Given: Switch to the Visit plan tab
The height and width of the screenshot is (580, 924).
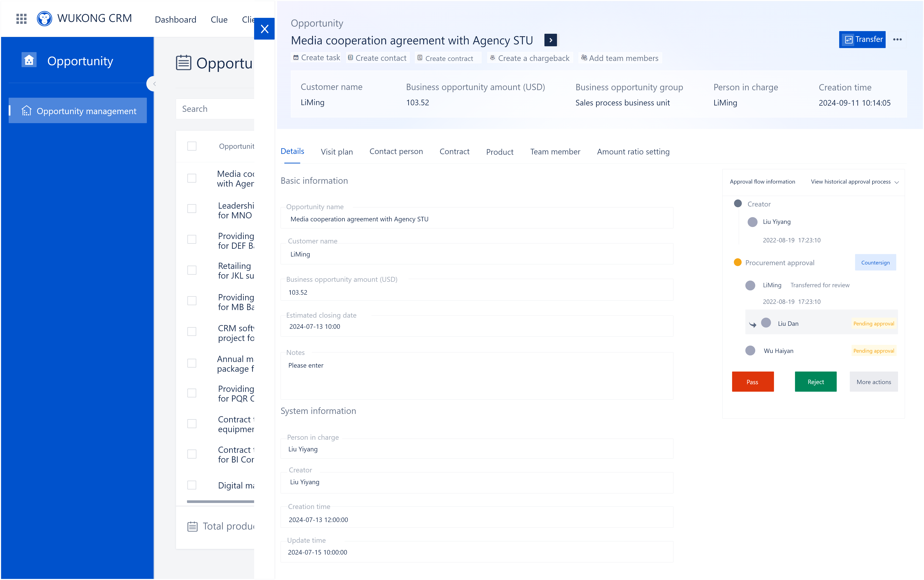Looking at the screenshot, I should tap(337, 152).
